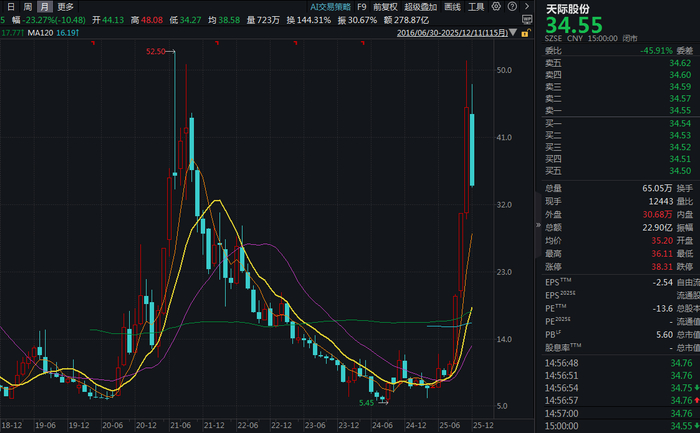Image resolution: width=700 pixels, height=433 pixels.
Task: Open chart settings gear icon
Action: click(x=496, y=6)
